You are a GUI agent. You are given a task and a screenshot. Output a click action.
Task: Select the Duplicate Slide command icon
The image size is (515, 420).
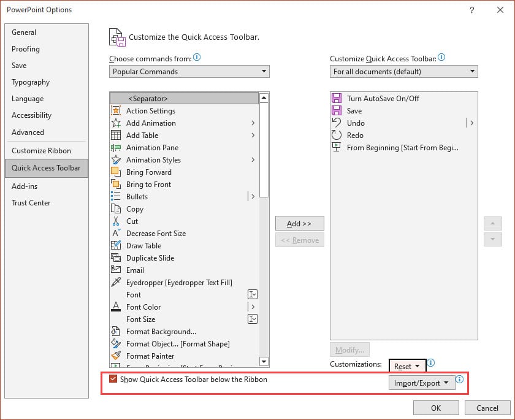pos(116,258)
